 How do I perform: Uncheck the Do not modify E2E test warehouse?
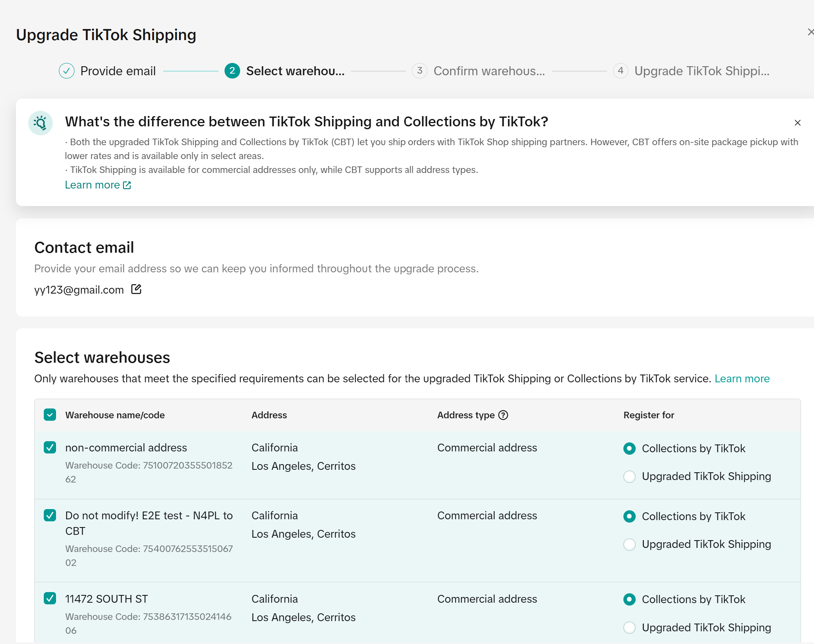(x=50, y=515)
